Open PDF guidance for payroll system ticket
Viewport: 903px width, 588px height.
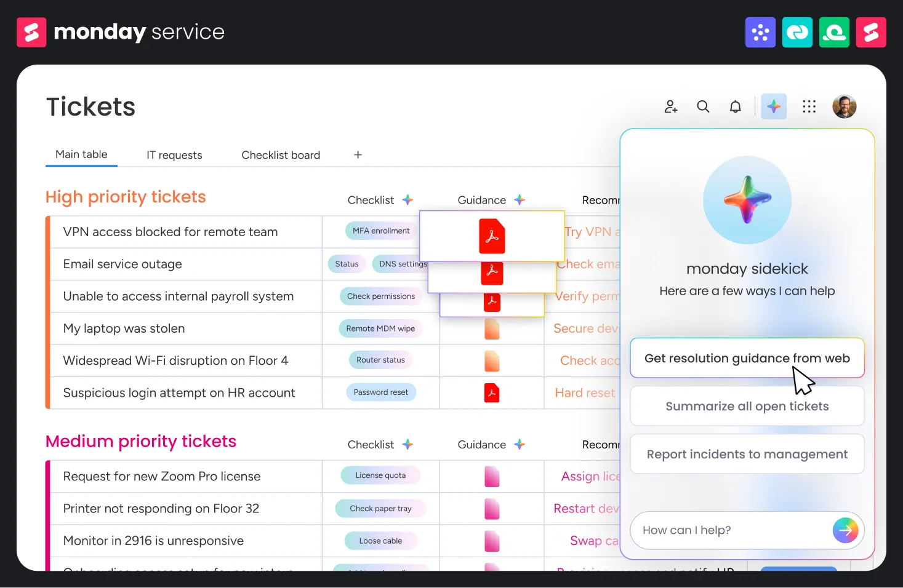(x=492, y=301)
